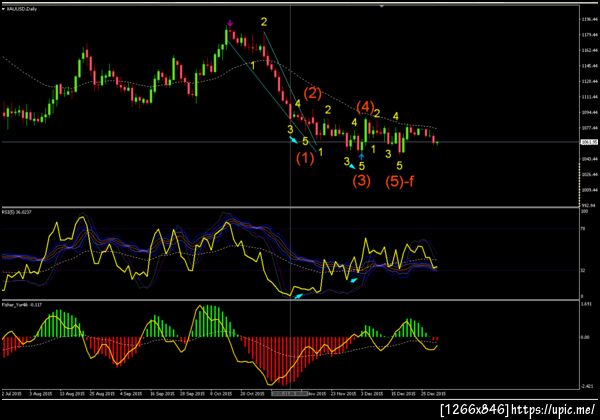Click the 1179.44 price scale label
600x420 pixels.
pos(590,35)
